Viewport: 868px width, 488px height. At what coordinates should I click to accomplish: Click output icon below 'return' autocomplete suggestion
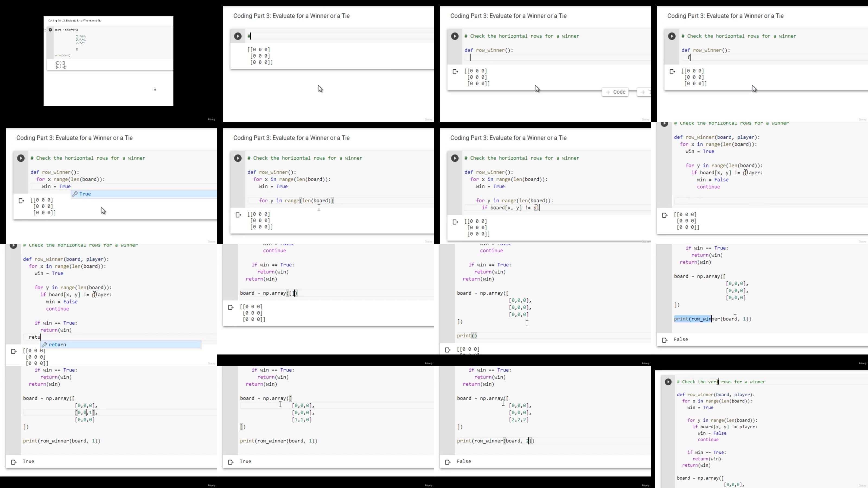pyautogui.click(x=14, y=351)
